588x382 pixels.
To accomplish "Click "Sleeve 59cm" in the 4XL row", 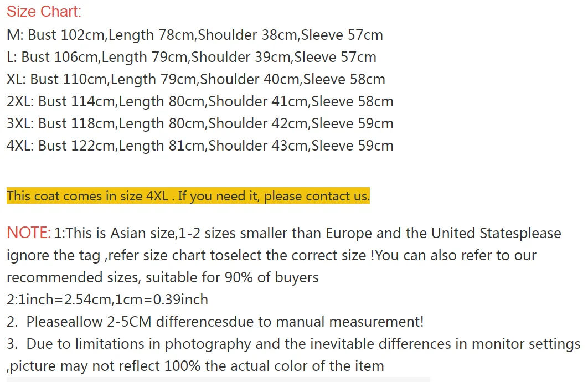I will point(353,146).
